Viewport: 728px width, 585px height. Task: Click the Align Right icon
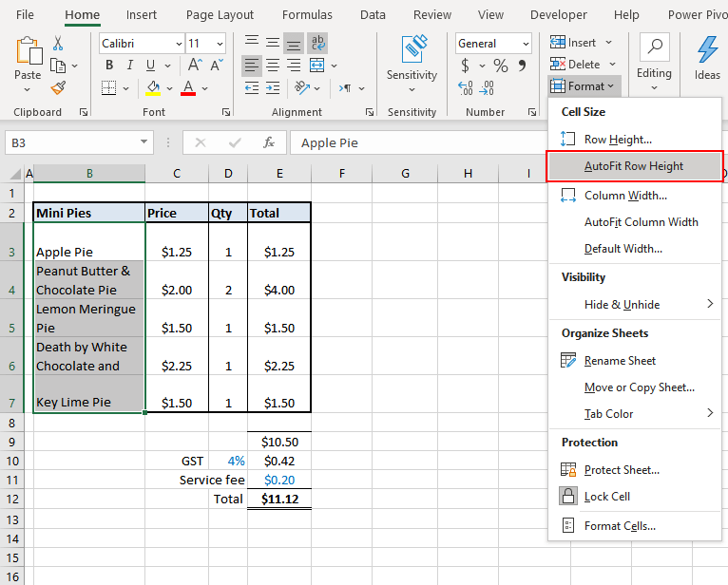click(294, 65)
